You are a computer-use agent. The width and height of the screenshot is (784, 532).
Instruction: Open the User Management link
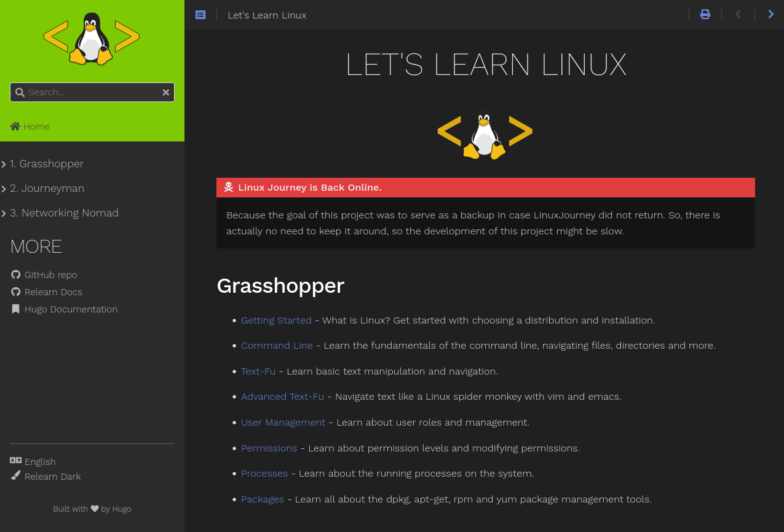283,422
